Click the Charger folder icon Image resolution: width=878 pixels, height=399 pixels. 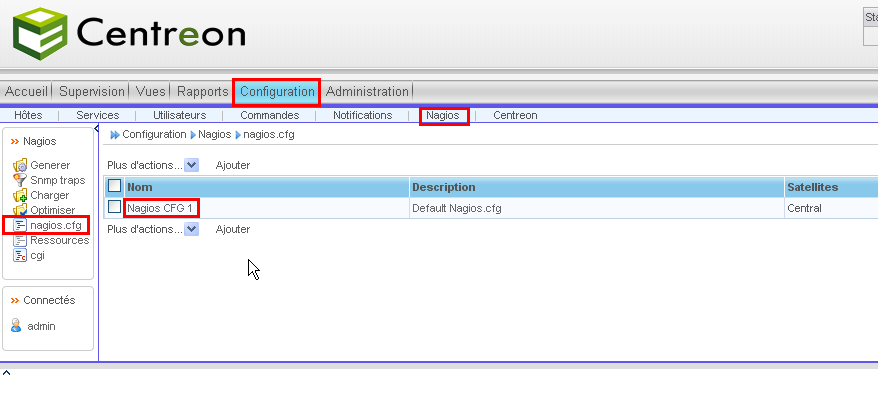coord(20,195)
